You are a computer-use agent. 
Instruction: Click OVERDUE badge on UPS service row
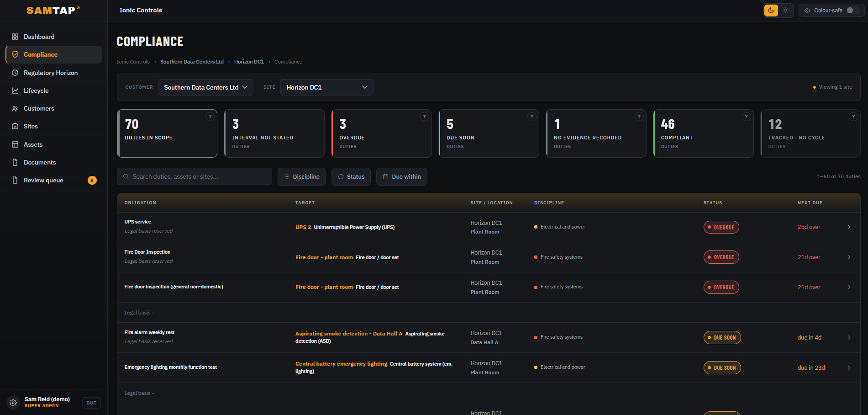[x=721, y=227]
